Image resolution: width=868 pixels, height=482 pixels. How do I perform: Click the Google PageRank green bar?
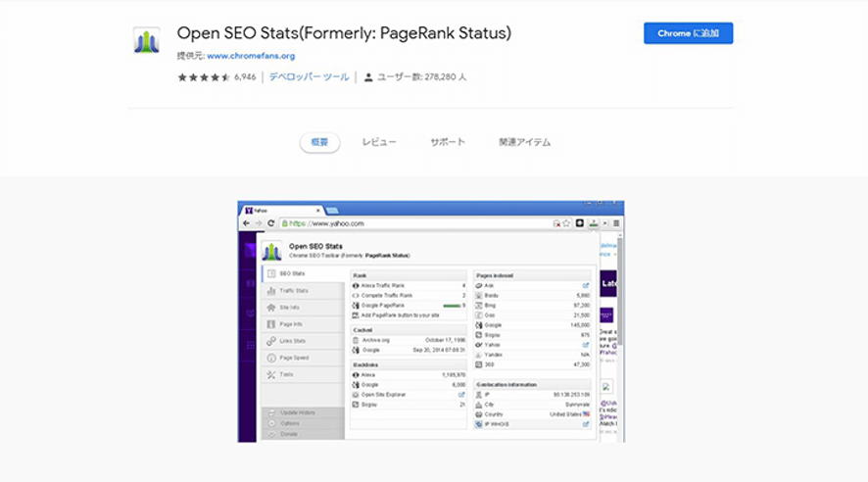pyautogui.click(x=452, y=306)
